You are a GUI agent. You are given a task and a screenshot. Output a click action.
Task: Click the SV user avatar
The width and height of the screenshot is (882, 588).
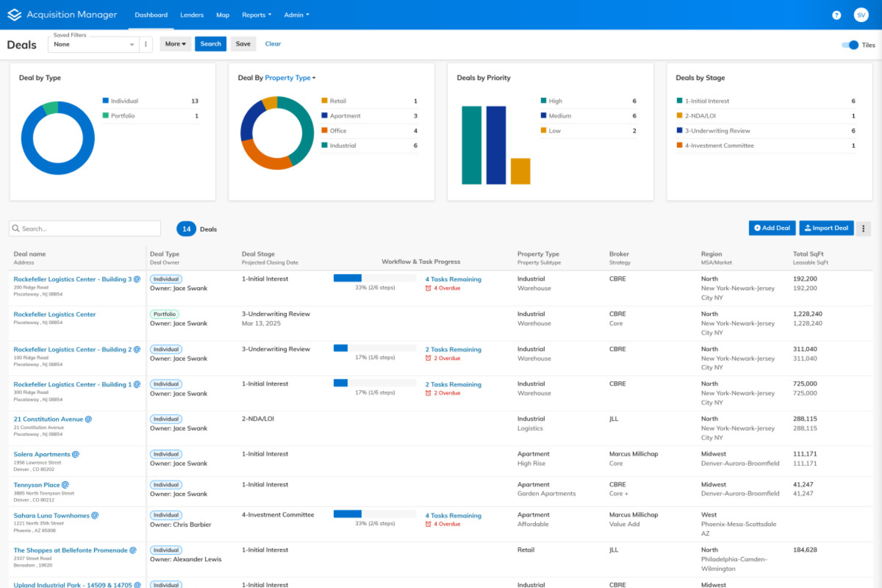click(x=861, y=15)
